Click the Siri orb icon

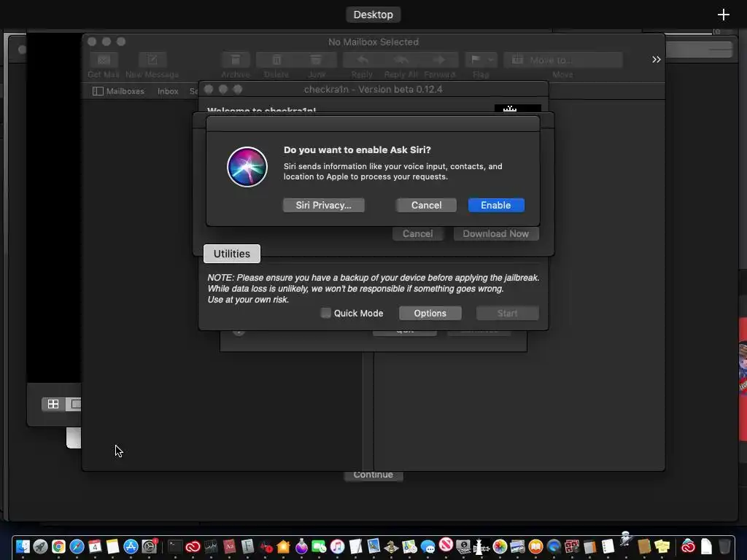coord(247,167)
